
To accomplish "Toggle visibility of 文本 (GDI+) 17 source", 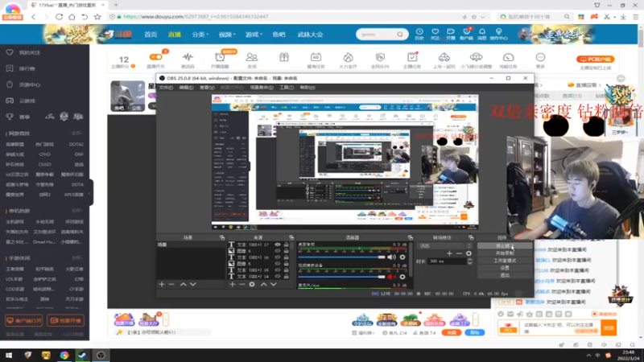I will (278, 245).
